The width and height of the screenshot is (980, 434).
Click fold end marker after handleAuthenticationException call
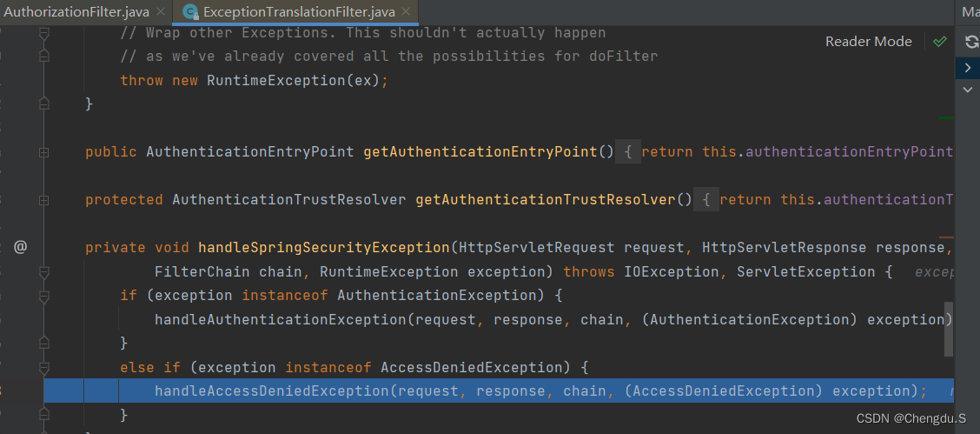43,343
